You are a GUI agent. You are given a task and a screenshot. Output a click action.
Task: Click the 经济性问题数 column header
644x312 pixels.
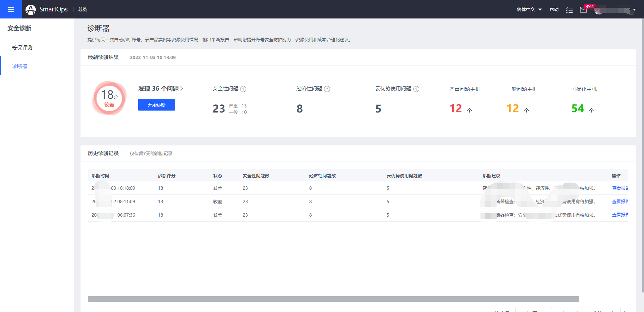click(322, 176)
